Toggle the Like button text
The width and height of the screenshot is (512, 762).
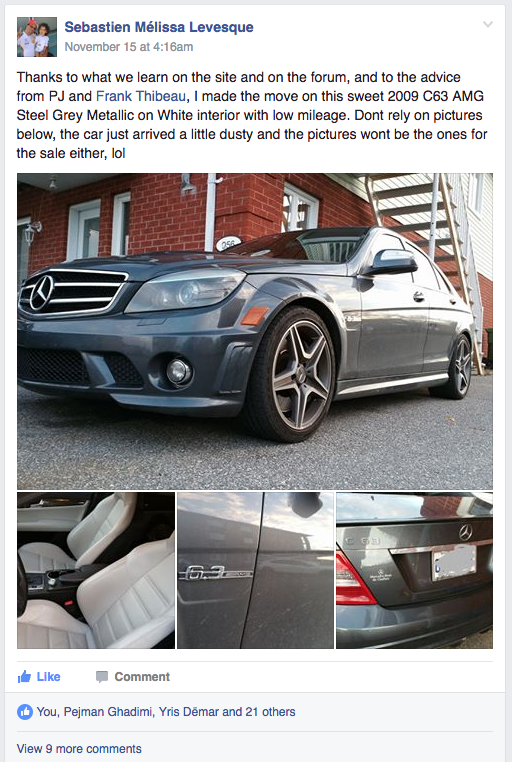pos(49,677)
